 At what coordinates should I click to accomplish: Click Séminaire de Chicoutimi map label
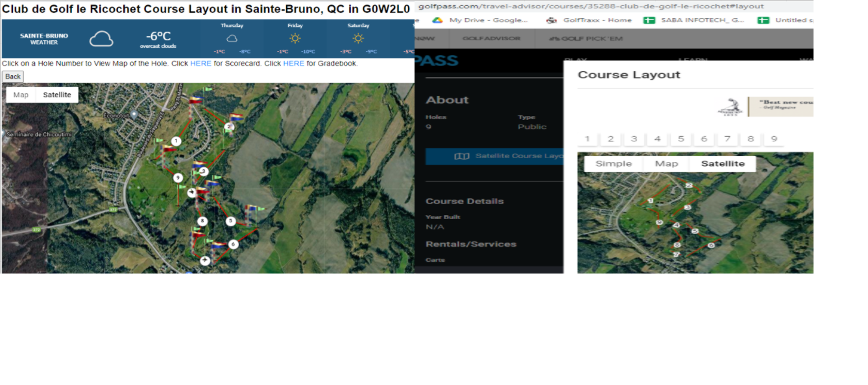tap(38, 134)
